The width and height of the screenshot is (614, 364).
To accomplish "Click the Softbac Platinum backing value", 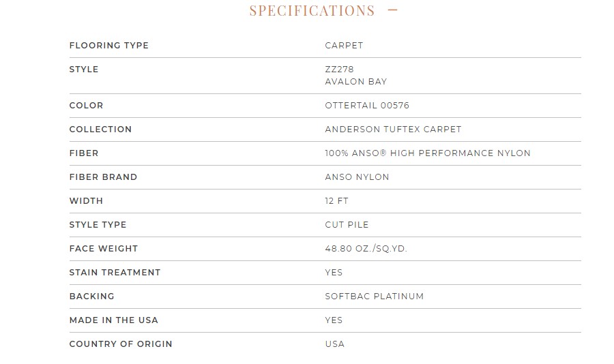I will (374, 297).
